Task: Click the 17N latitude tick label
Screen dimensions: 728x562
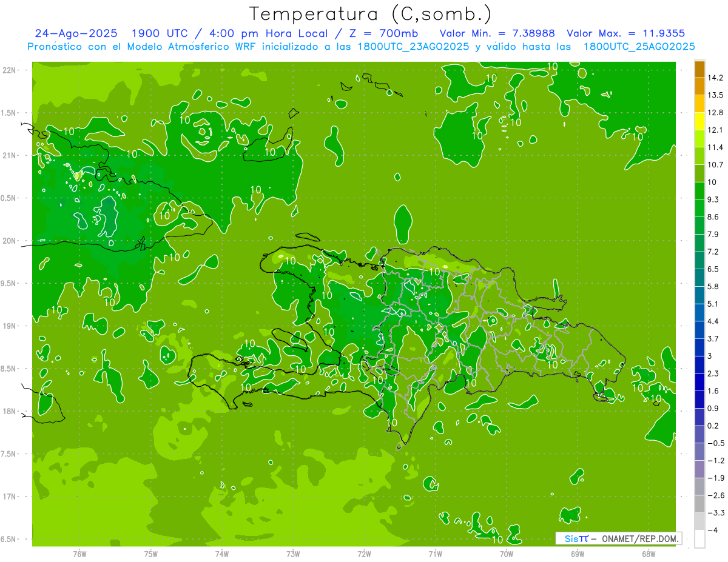Action: pyautogui.click(x=8, y=497)
